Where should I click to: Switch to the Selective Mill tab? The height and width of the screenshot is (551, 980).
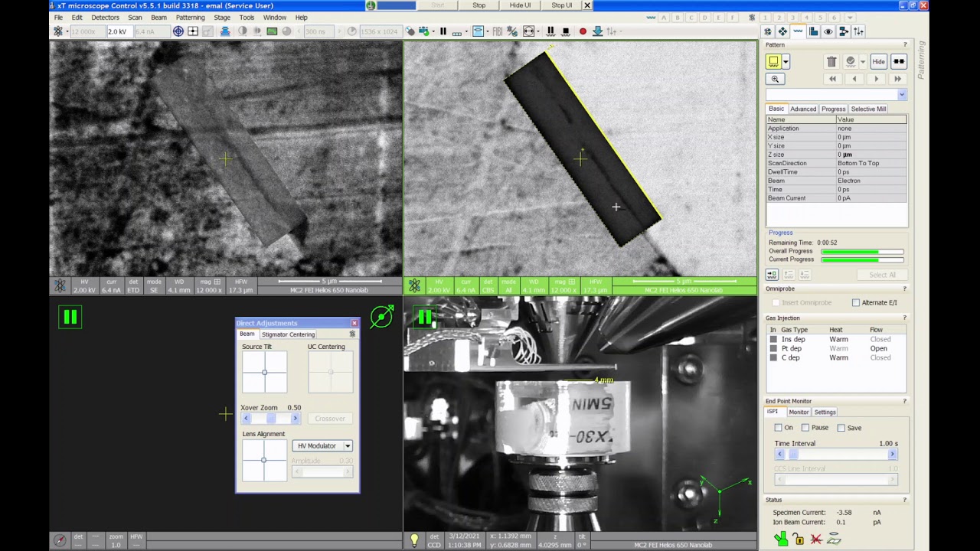[868, 109]
